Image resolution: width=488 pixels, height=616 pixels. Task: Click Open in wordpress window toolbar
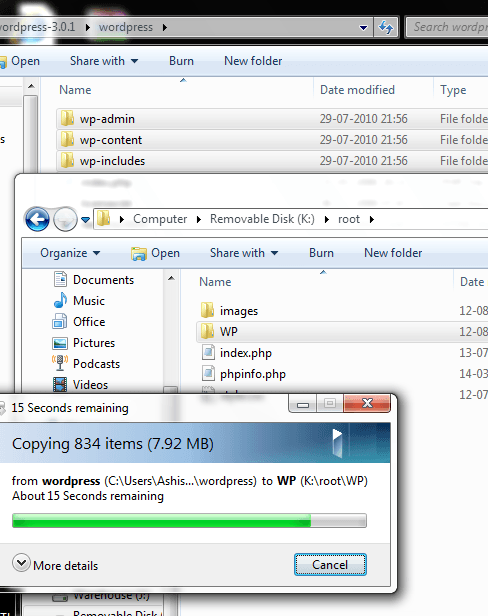coord(20,61)
